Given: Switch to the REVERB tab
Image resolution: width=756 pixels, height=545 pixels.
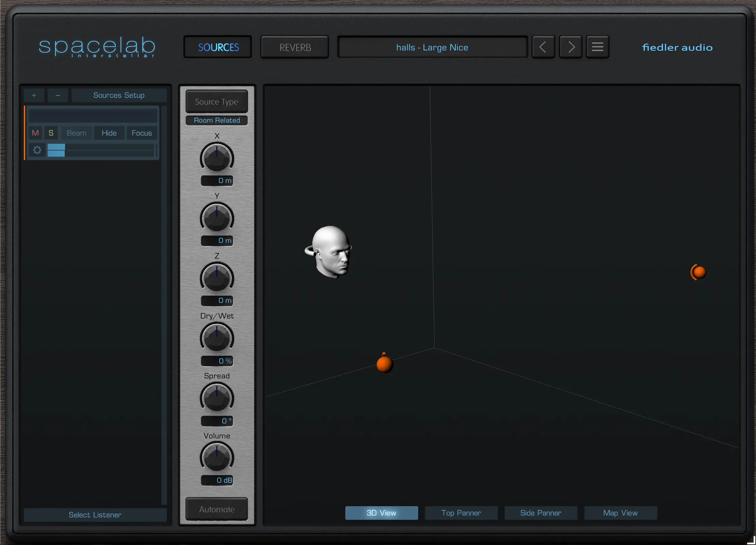Looking at the screenshot, I should (x=295, y=47).
